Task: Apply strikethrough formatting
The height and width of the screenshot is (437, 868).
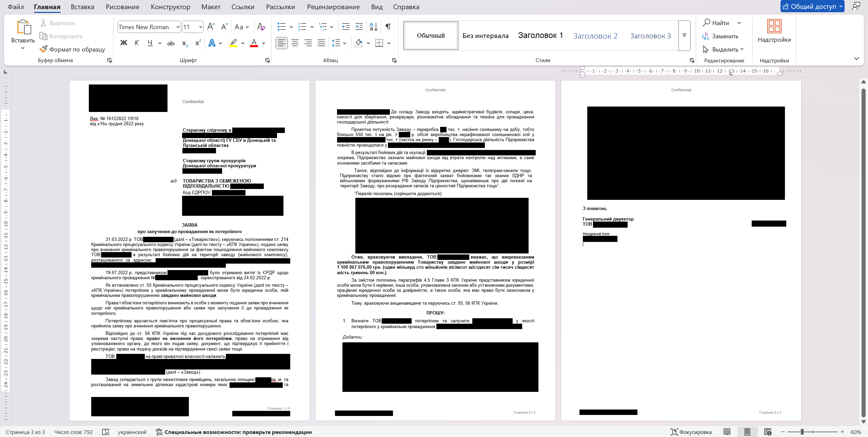Action: 171,43
